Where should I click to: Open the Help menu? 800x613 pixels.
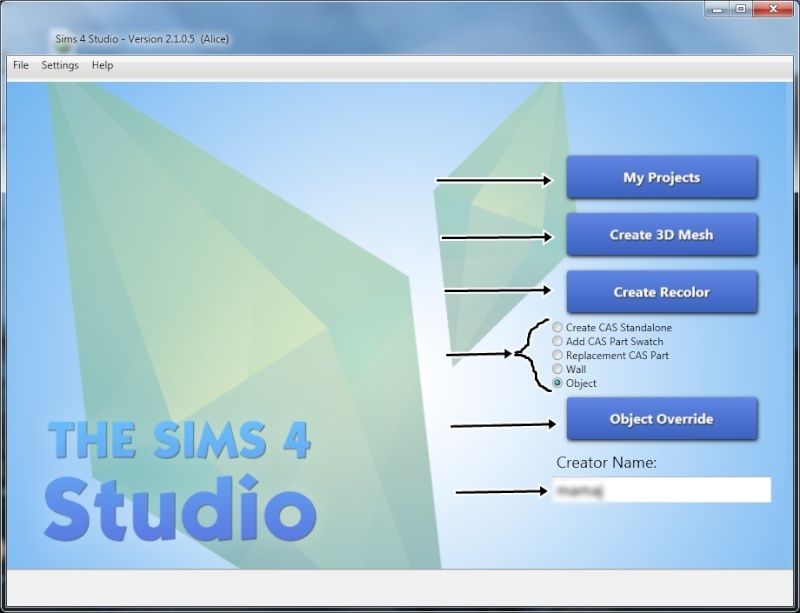pyautogui.click(x=102, y=65)
